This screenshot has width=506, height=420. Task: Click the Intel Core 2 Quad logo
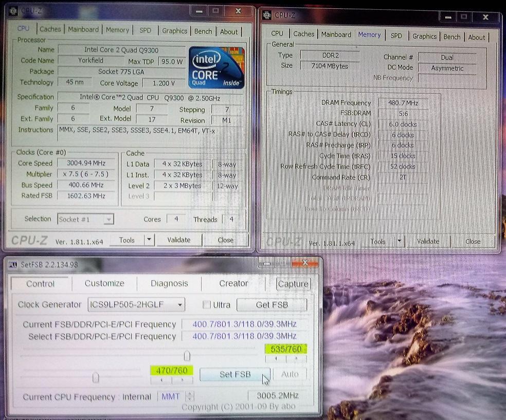click(216, 67)
